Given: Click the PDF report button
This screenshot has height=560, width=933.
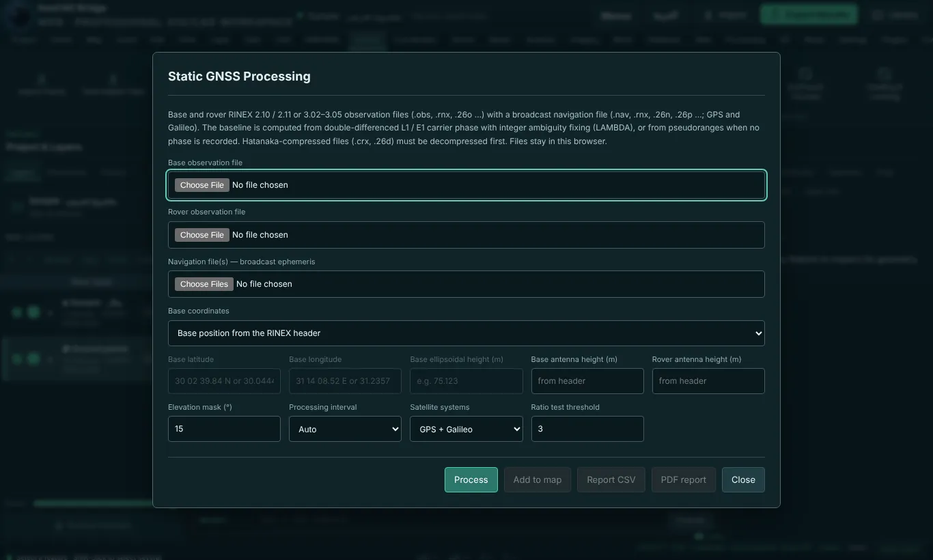Looking at the screenshot, I should point(684,480).
